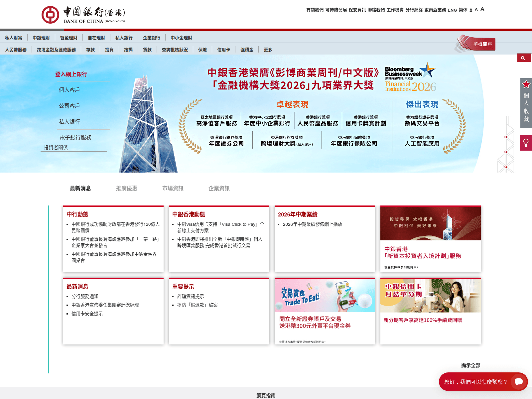Screen dimensions: 532x399
Task: Expand the 存款 menu
Action: [x=90, y=50]
